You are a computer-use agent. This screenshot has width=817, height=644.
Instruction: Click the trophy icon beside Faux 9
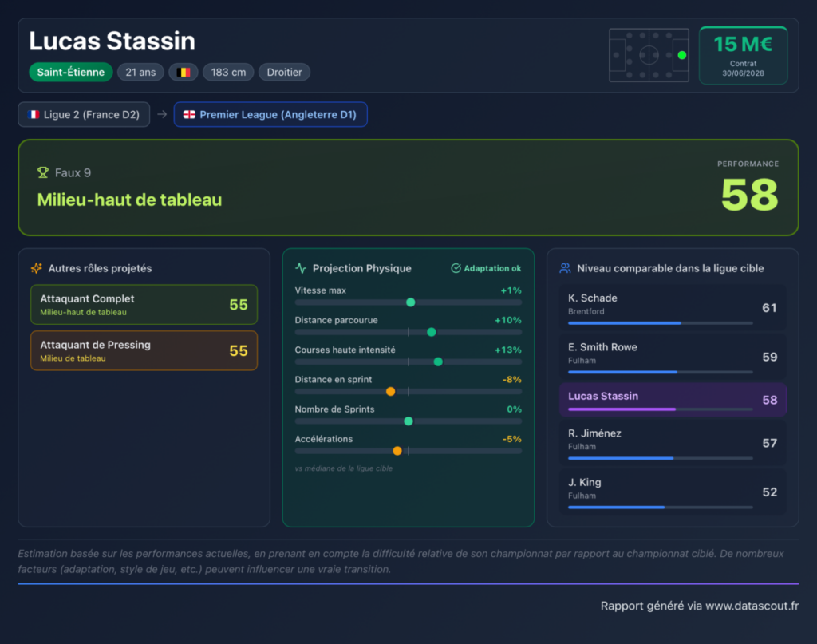click(x=43, y=172)
